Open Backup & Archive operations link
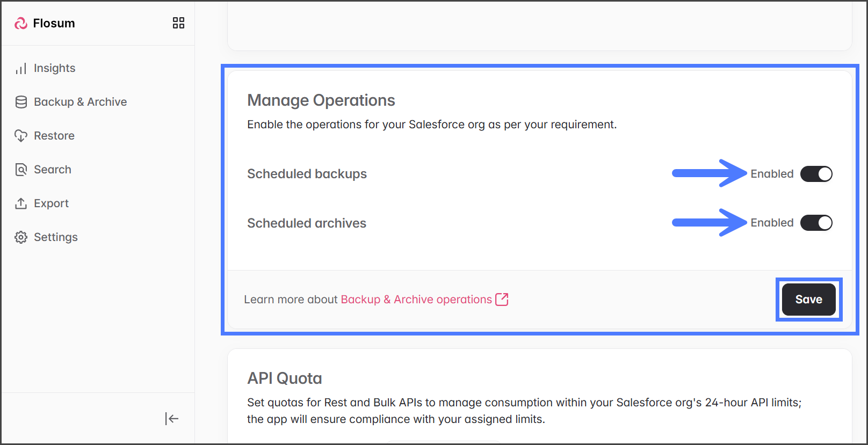868x445 pixels. click(416, 300)
